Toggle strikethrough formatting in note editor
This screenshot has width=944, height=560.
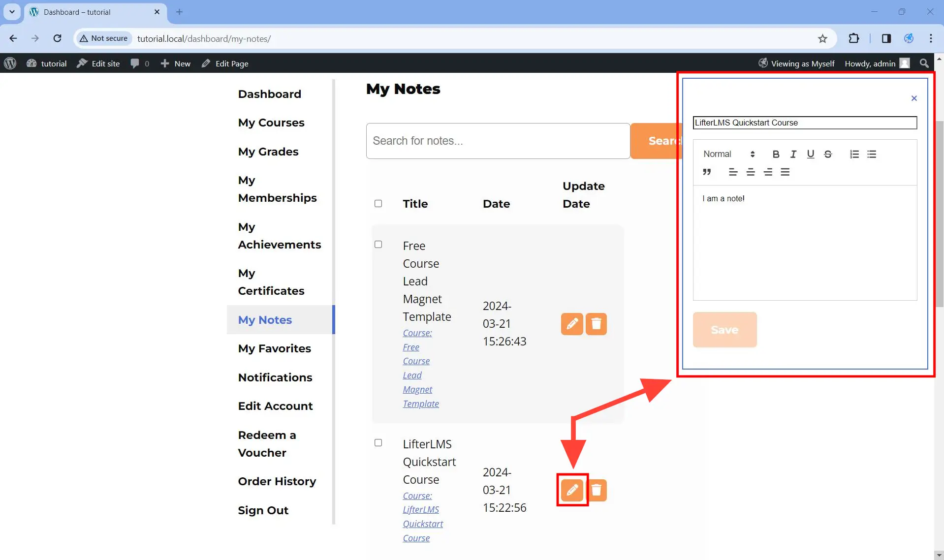point(828,154)
